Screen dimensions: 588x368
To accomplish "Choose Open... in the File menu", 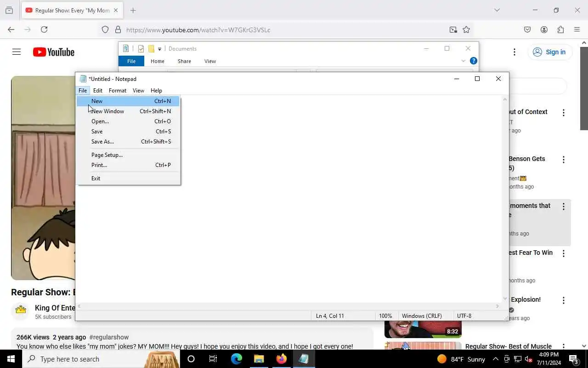I will [128, 121].
